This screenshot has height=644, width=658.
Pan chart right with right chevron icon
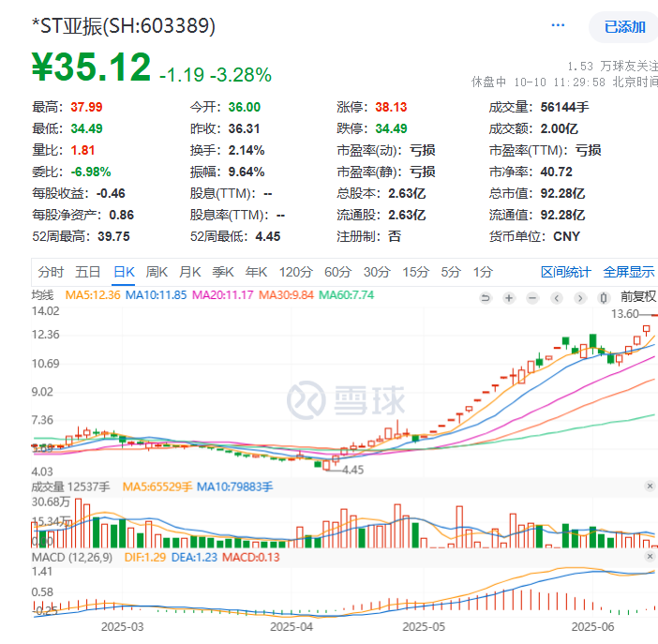pyautogui.click(x=580, y=298)
